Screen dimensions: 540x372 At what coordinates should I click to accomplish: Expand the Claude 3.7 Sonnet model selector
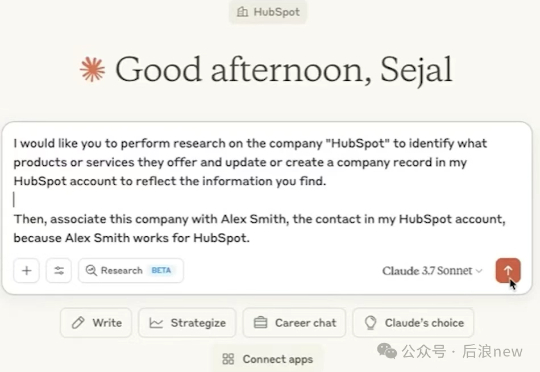click(432, 271)
